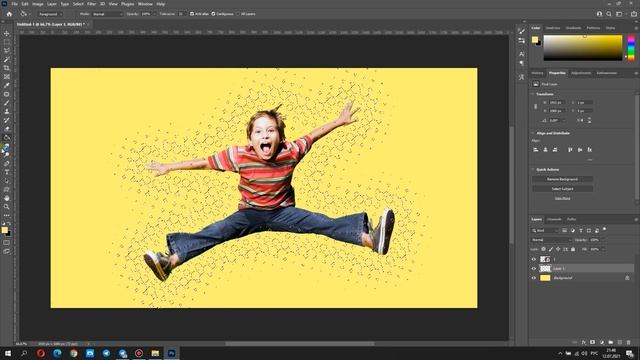Click Lock image pixels brush icon

pyautogui.click(x=551, y=249)
